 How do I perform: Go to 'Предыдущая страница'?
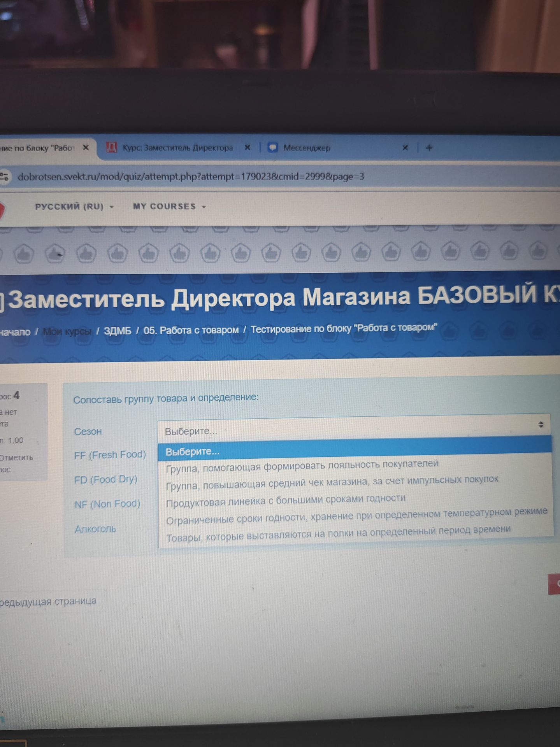[x=48, y=601]
